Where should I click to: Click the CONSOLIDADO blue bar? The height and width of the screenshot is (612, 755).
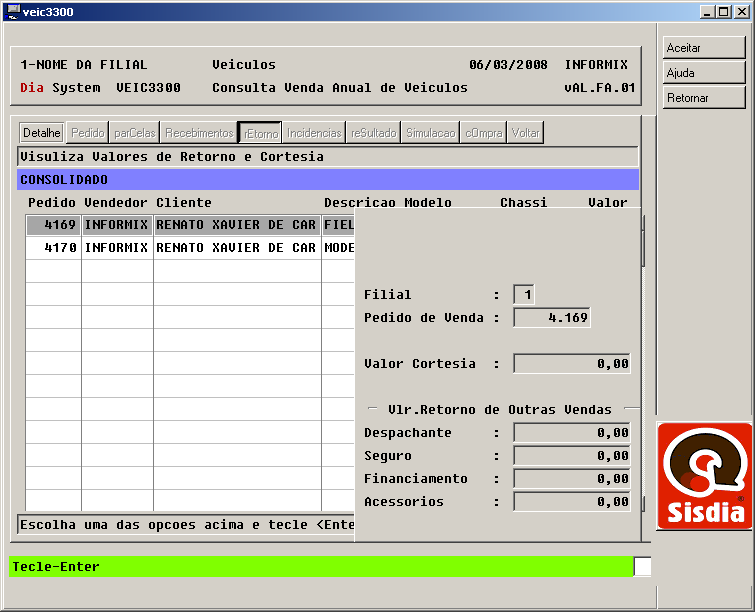[328, 180]
